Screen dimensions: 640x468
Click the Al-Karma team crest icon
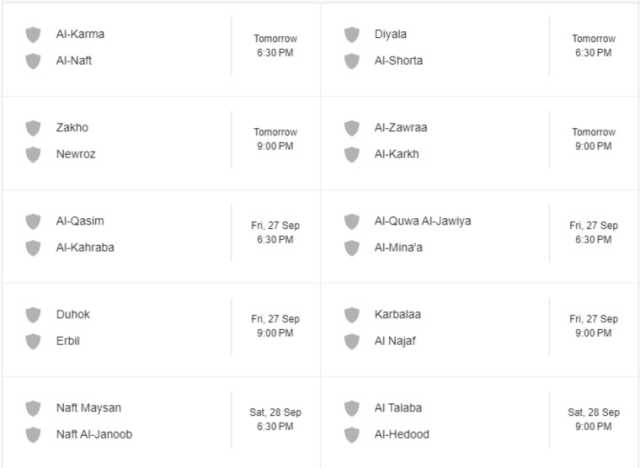[x=33, y=34]
